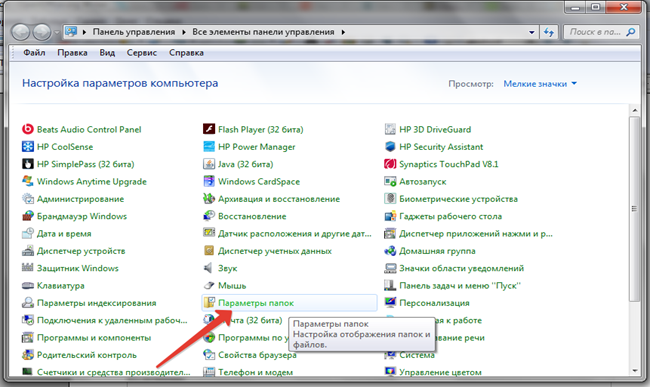Open the Домашняя группа link

pos(437,251)
